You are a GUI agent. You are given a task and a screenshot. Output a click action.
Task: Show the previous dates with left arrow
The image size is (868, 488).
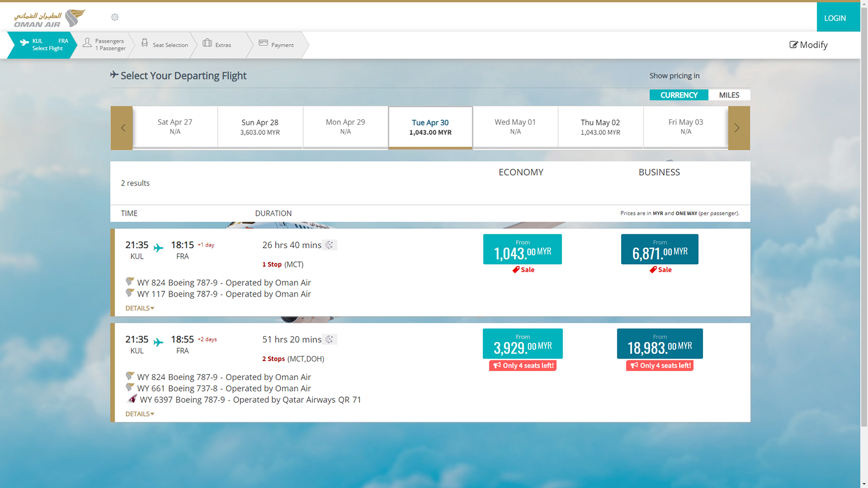pyautogui.click(x=122, y=128)
